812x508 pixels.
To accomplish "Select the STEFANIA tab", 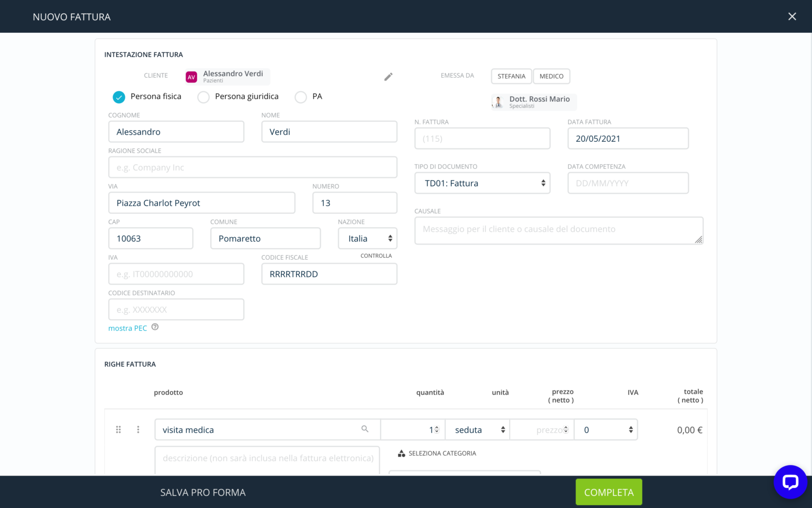I will tap(511, 76).
